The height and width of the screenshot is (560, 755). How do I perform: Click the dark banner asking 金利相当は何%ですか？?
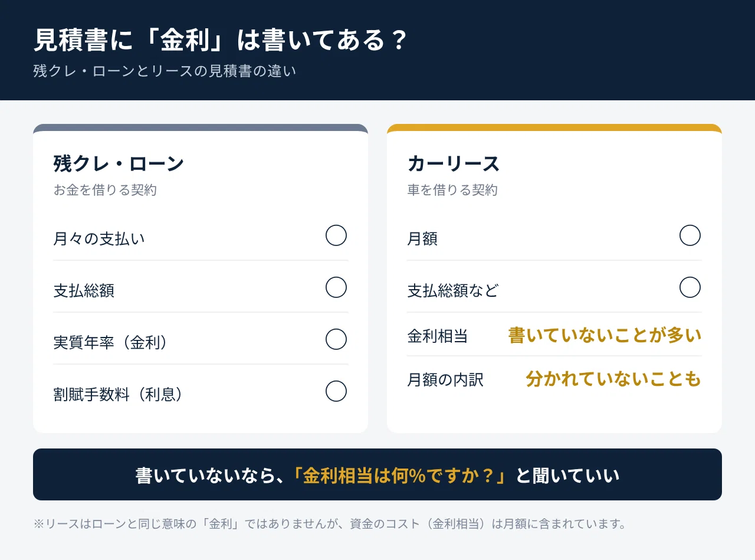pyautogui.click(x=377, y=474)
